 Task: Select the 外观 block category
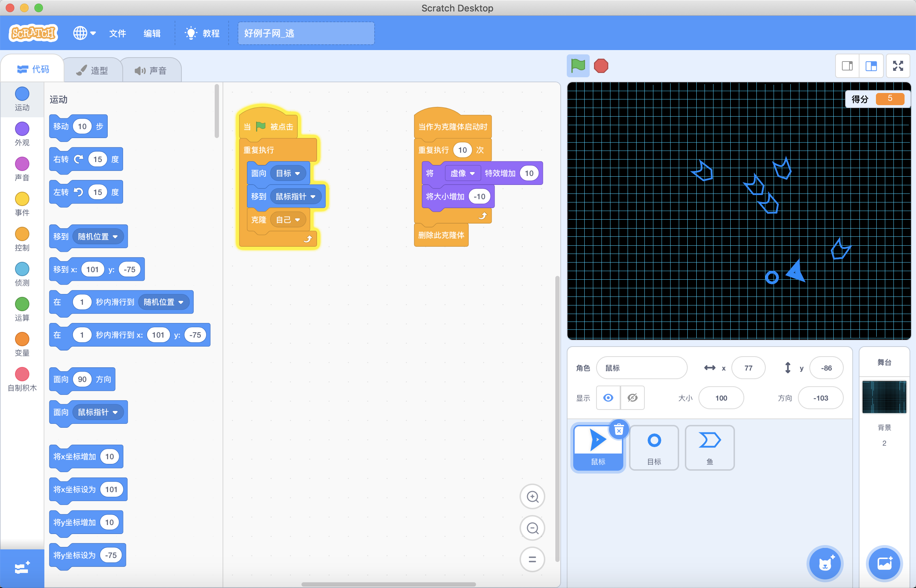click(x=22, y=134)
